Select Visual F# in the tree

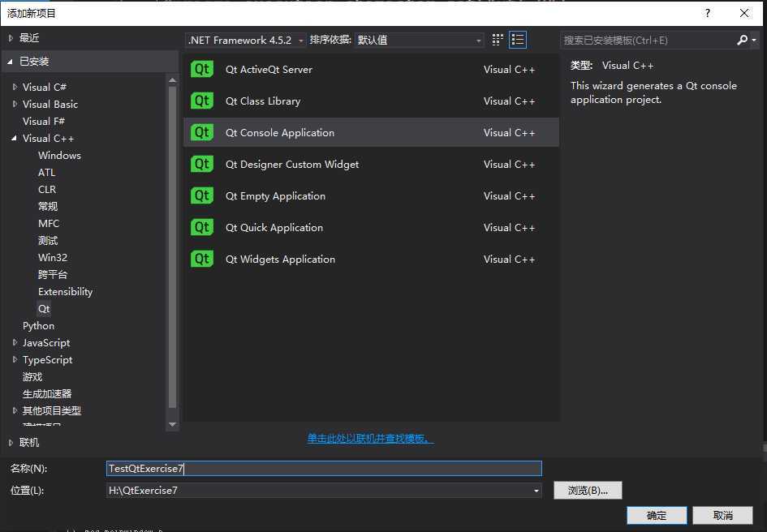(x=44, y=121)
